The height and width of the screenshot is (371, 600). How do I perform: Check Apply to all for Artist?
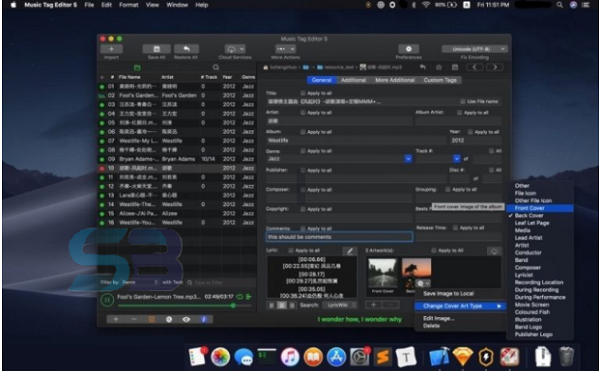[303, 112]
